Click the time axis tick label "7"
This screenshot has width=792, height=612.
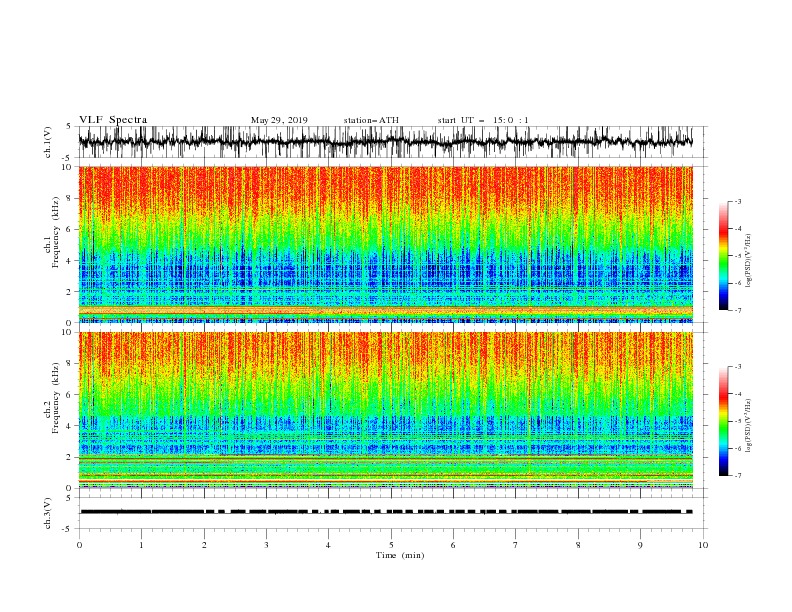(x=516, y=545)
